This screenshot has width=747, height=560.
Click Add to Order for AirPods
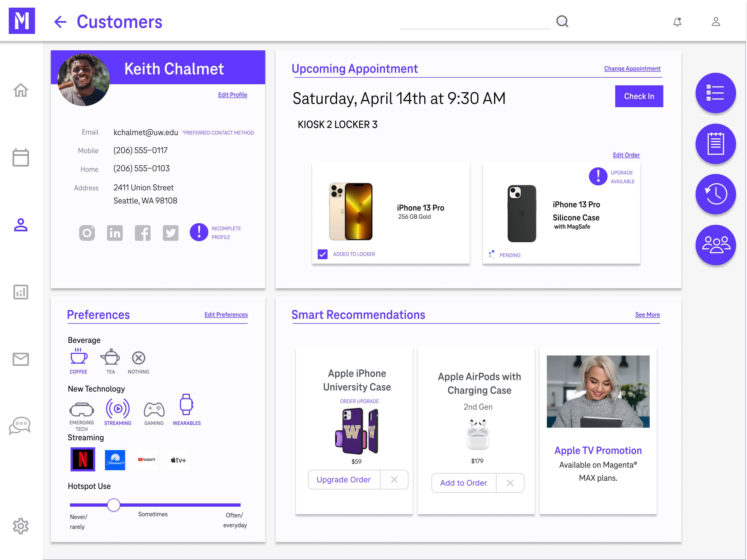tap(464, 483)
